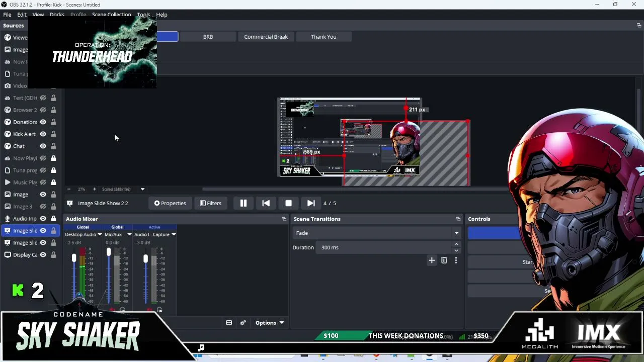Hide the Donations source
Viewport: 644px width, 362px height.
43,122
